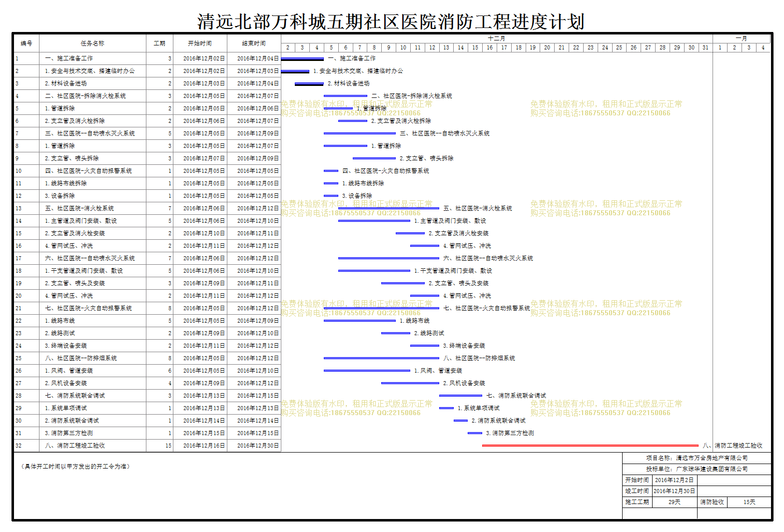Click day 31 in the December timeline scale

coord(706,47)
